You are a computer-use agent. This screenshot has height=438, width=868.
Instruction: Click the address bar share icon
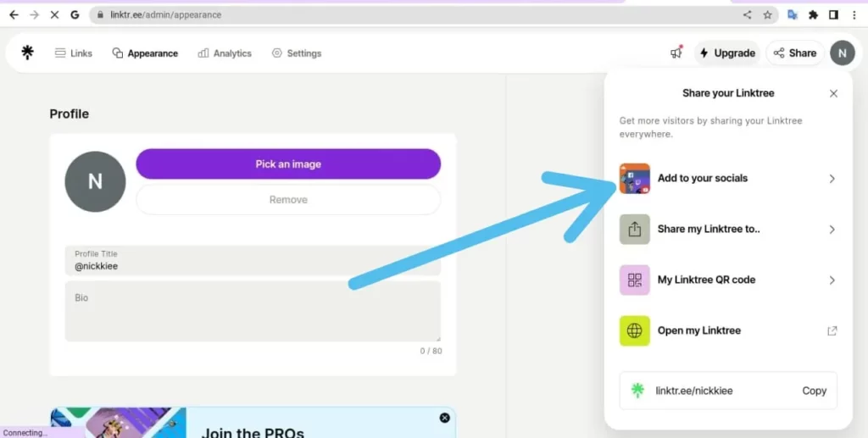click(x=748, y=15)
